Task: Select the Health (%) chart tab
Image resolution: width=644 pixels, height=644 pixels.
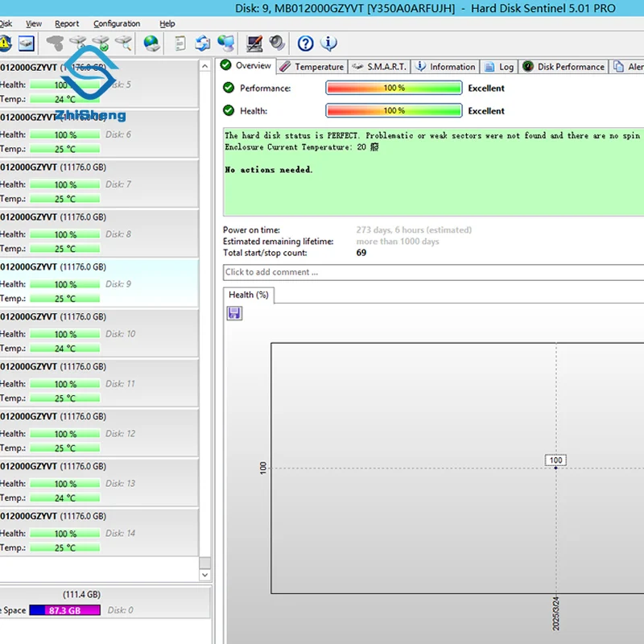Action: point(249,295)
